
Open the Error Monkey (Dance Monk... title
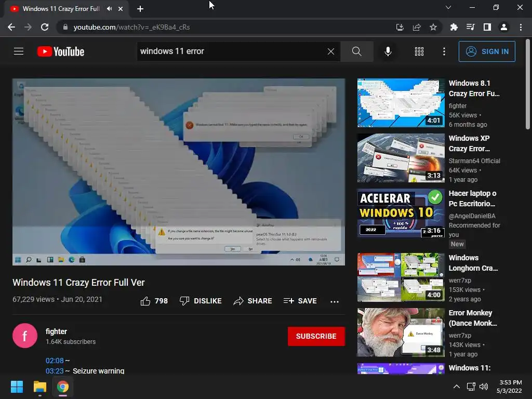coord(473,318)
